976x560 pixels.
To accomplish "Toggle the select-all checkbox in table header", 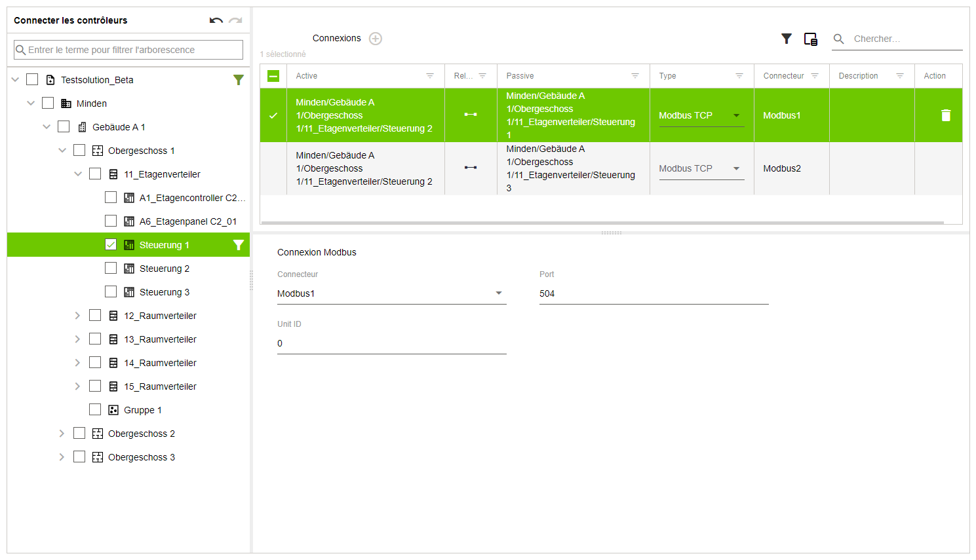I will [x=273, y=76].
